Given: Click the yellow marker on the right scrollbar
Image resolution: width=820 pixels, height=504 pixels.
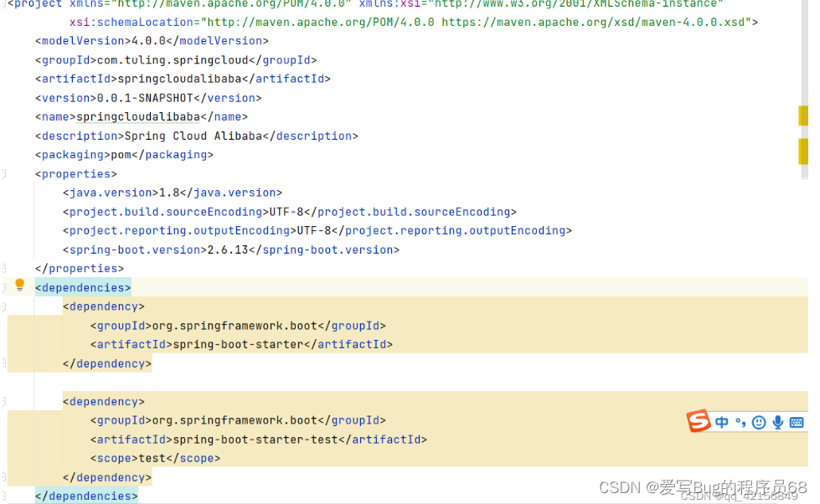Looking at the screenshot, I should (804, 116).
